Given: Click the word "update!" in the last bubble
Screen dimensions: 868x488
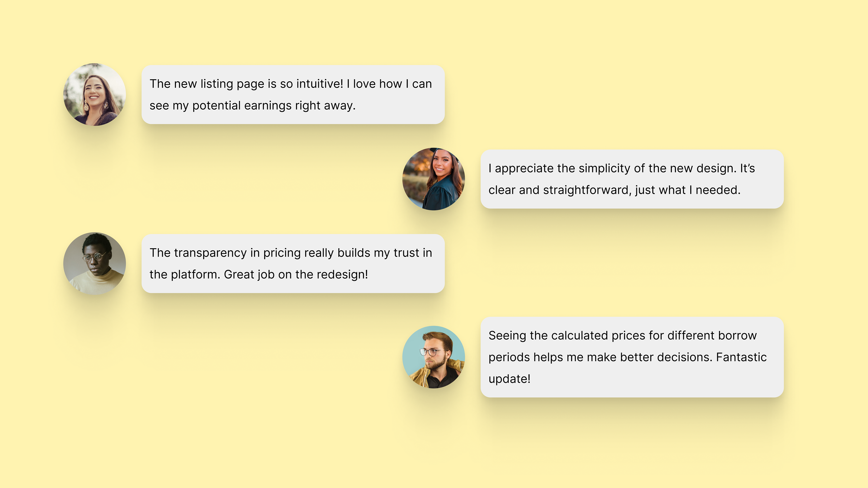Looking at the screenshot, I should pyautogui.click(x=509, y=379).
